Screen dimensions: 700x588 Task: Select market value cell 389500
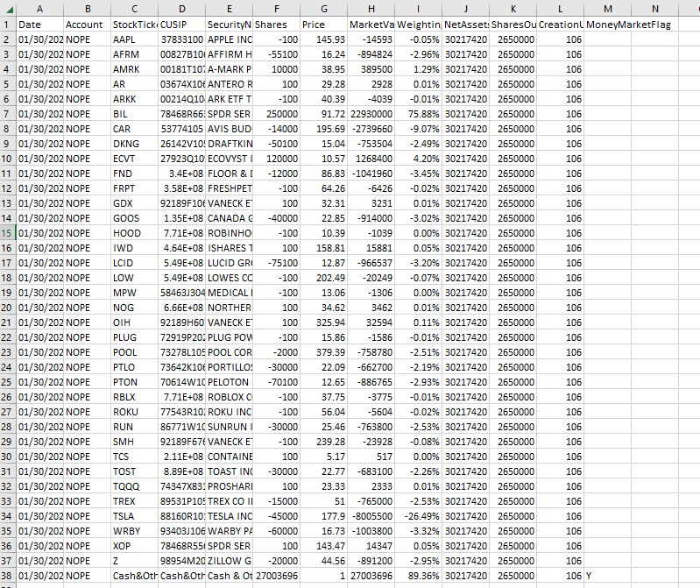[371, 69]
